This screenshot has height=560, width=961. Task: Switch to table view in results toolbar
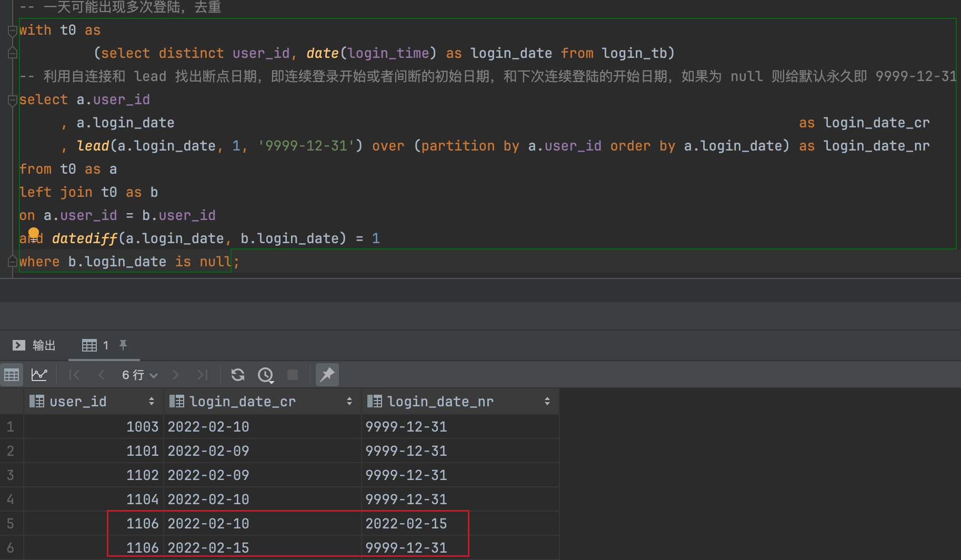[x=12, y=375]
